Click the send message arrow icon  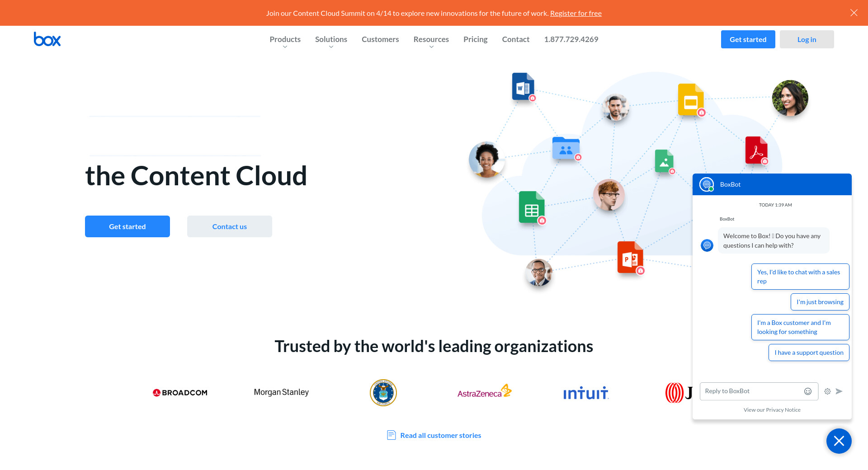point(839,391)
